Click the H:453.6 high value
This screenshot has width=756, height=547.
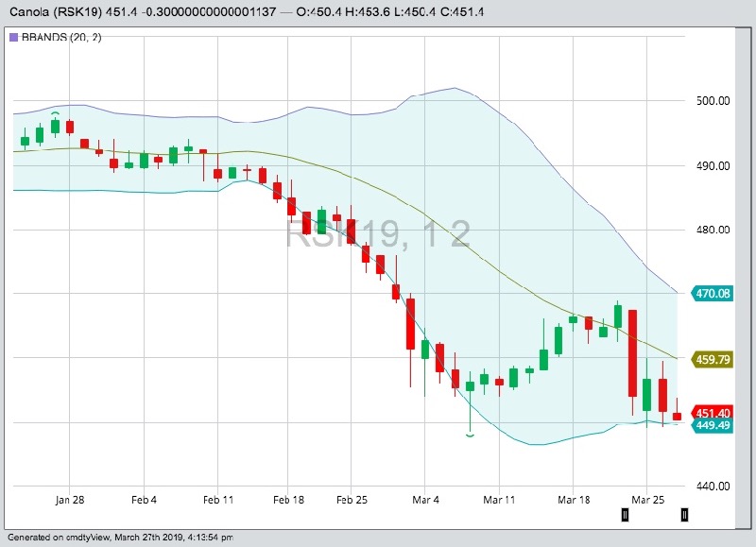(x=367, y=11)
